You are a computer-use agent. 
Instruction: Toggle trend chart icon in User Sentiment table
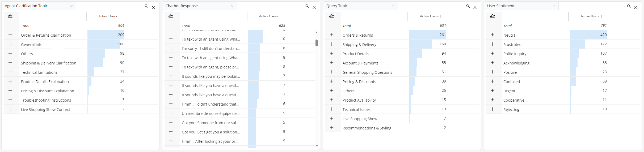(x=493, y=16)
